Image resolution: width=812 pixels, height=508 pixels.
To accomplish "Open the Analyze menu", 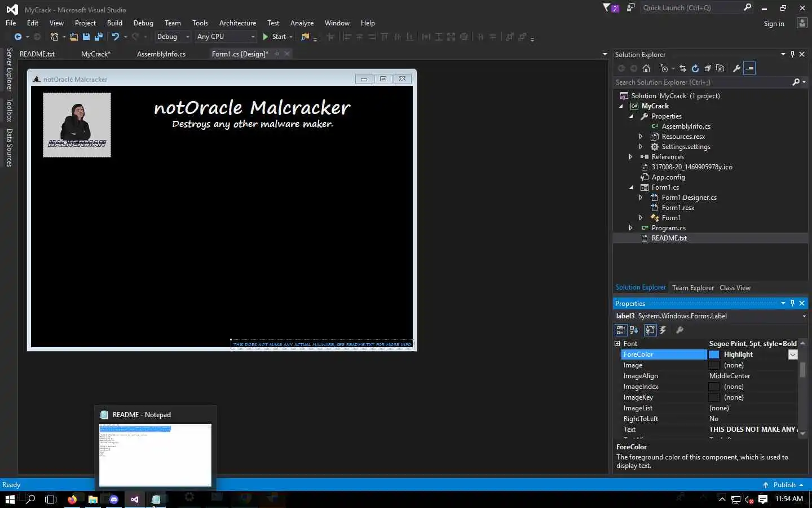I will coord(302,23).
